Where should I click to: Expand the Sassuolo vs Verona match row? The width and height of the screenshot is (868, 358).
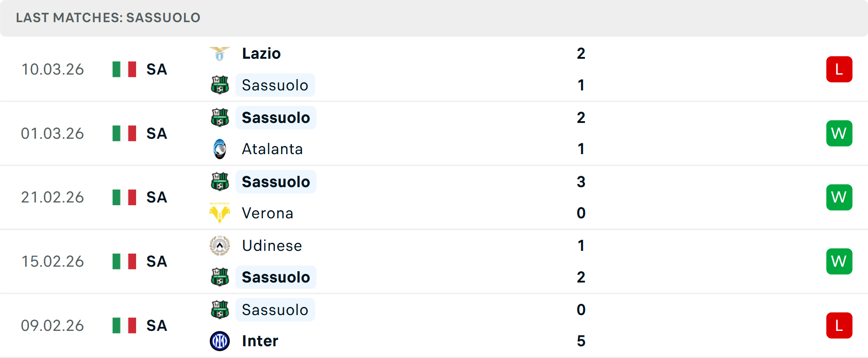coord(434,197)
